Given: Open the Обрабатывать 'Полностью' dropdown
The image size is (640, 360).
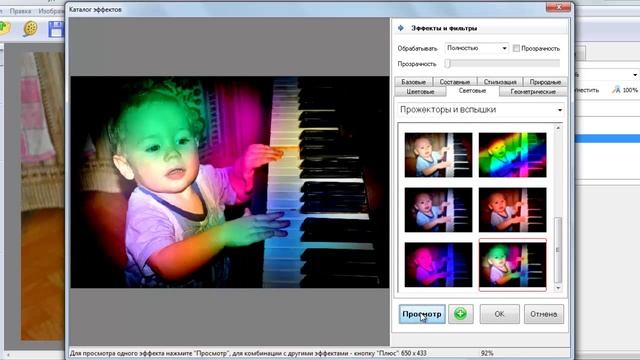Looking at the screenshot, I should [x=477, y=48].
